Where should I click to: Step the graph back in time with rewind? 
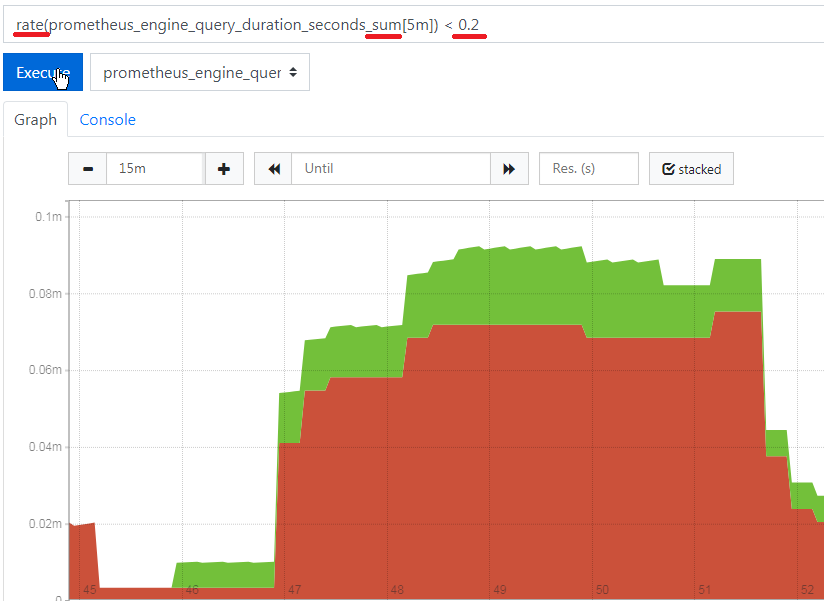[273, 169]
